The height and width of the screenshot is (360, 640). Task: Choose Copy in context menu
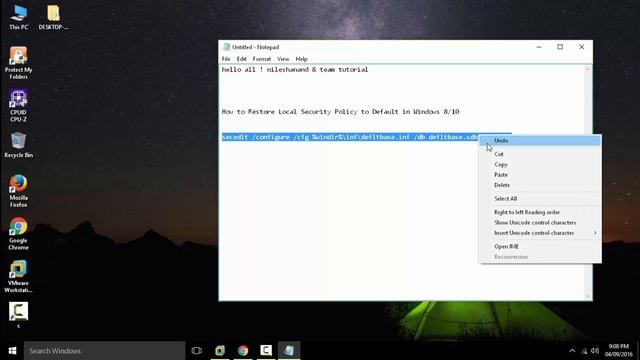(540, 164)
